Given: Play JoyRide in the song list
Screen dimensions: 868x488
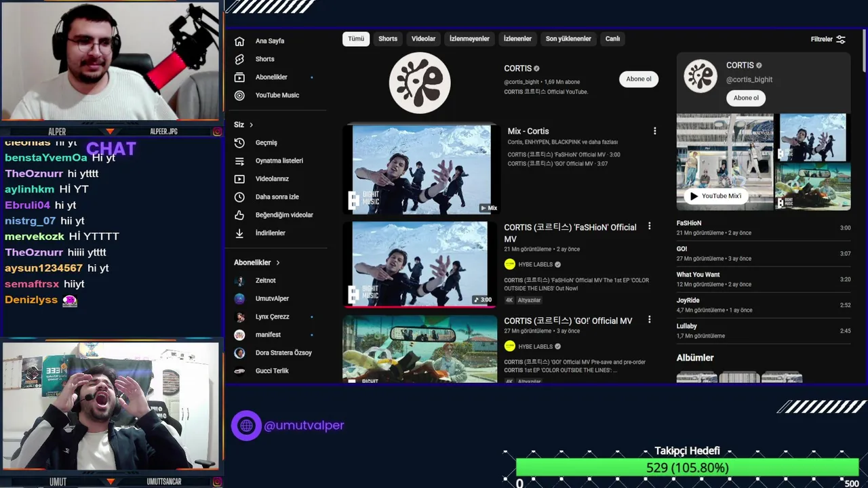Looking at the screenshot, I should (763, 305).
